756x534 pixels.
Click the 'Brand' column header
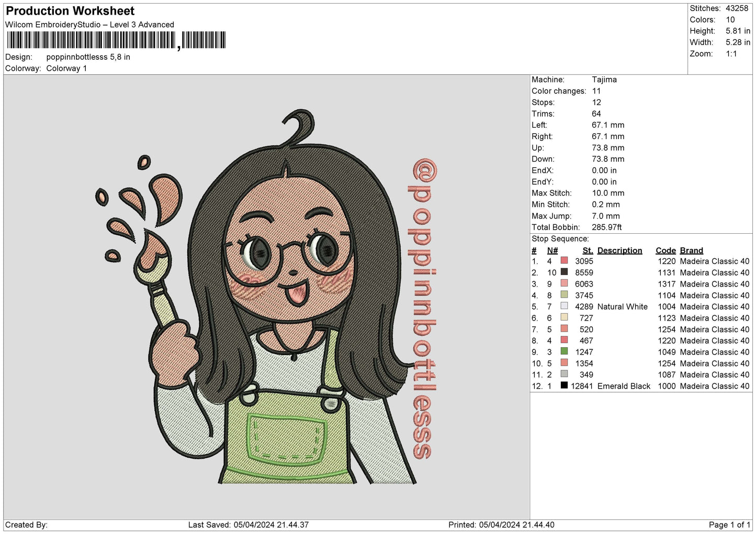[x=692, y=251]
